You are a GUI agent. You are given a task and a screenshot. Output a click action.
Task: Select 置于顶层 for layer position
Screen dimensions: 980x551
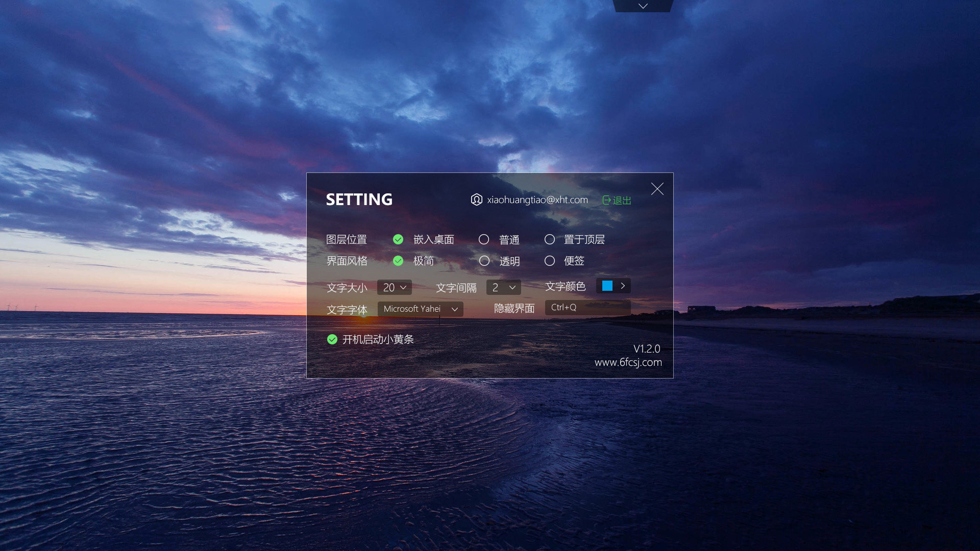click(x=550, y=239)
